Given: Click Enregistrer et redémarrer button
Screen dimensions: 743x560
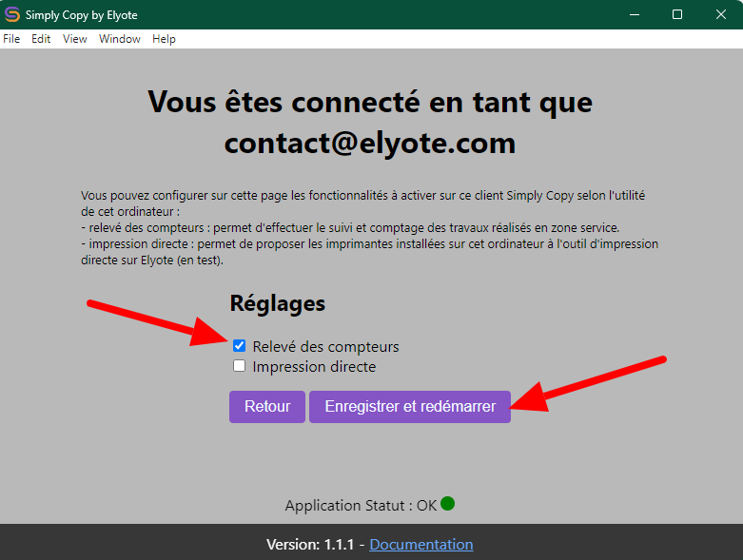Looking at the screenshot, I should click(x=410, y=407).
